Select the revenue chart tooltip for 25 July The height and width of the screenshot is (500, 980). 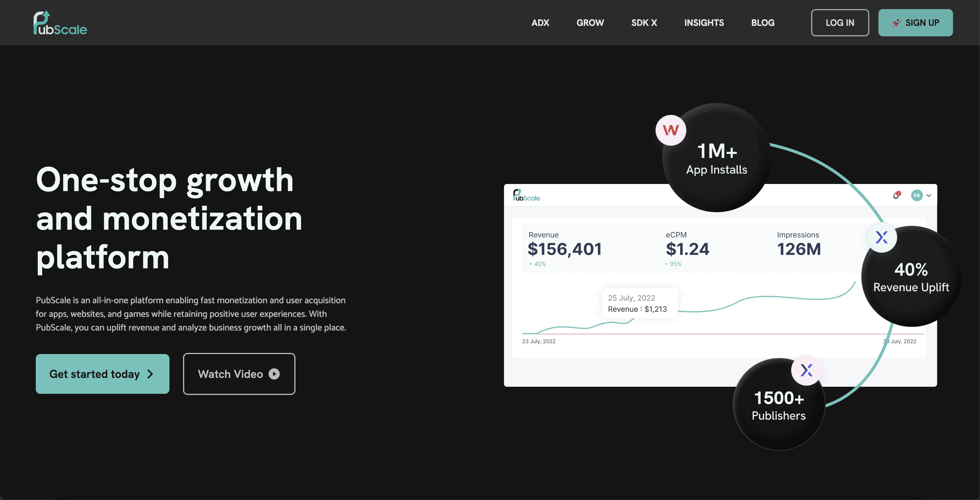[x=639, y=303]
